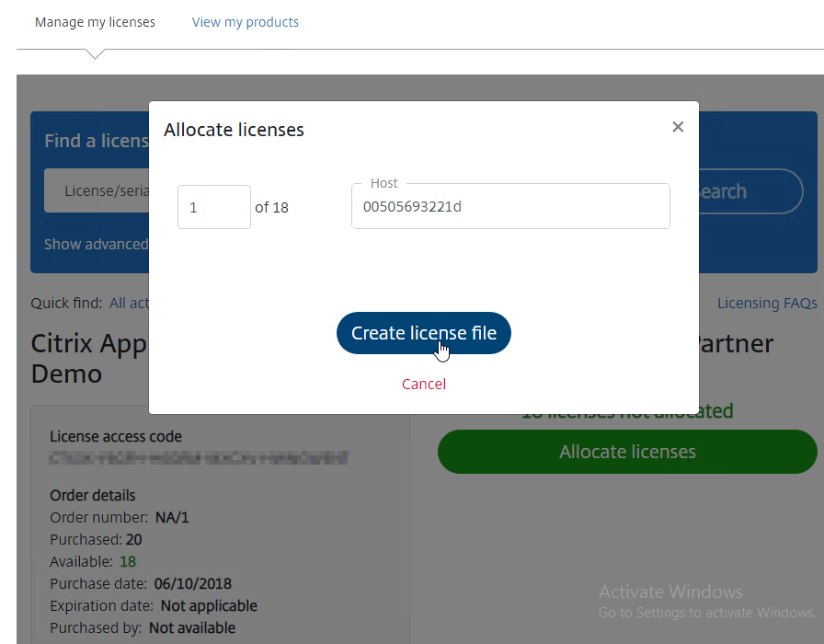824x644 pixels.
Task: Select the Purchased value 20
Action: [x=134, y=540]
